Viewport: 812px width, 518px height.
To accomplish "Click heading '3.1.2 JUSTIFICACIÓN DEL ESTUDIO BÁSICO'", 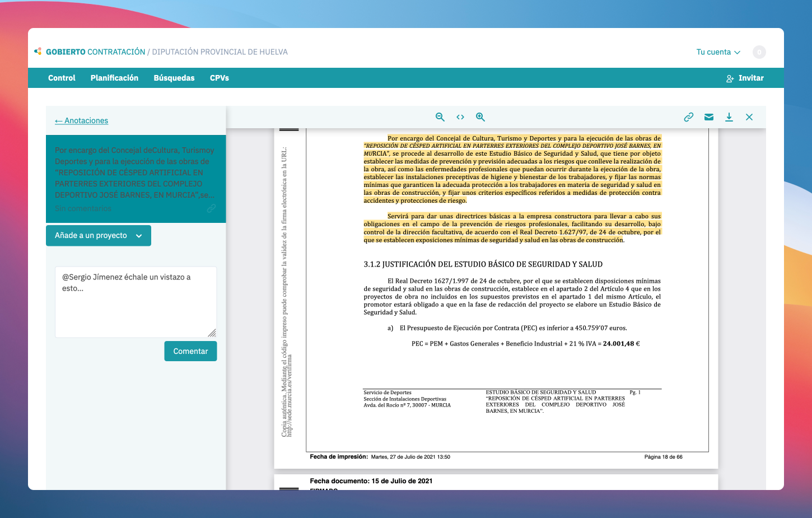I will (483, 264).
